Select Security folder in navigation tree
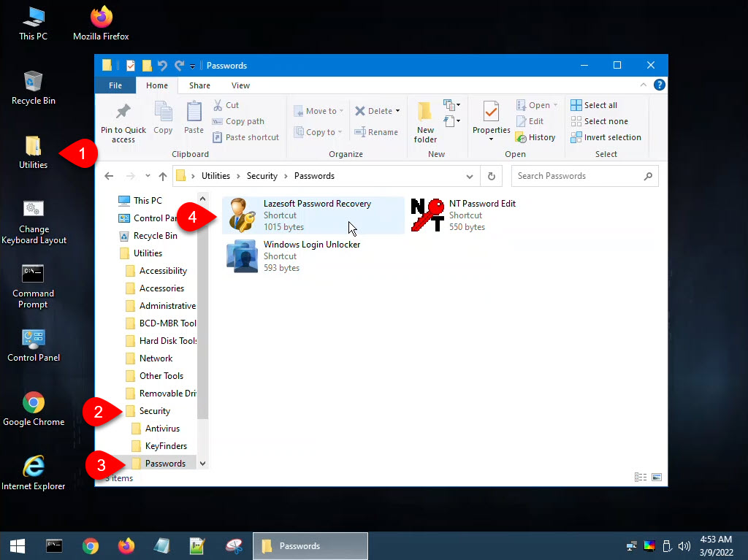Screen dimensions: 748x560 coord(148,411)
